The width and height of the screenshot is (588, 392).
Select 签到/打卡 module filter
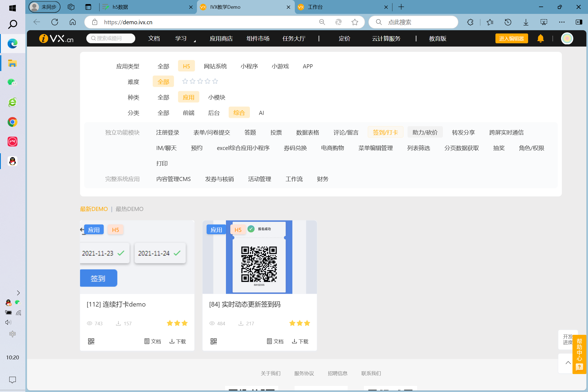click(385, 132)
